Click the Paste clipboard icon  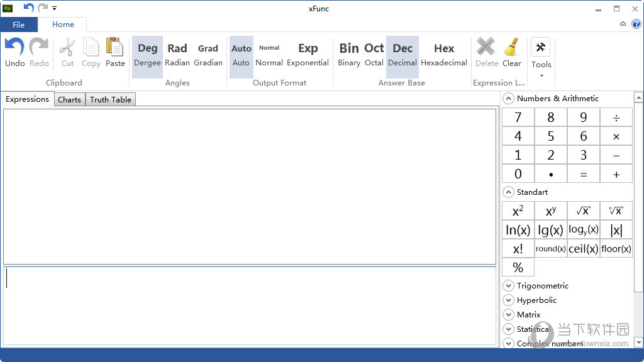114,47
